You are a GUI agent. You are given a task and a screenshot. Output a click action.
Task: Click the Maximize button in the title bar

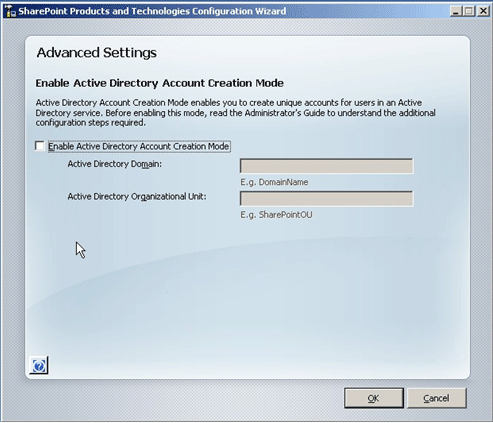469,11
